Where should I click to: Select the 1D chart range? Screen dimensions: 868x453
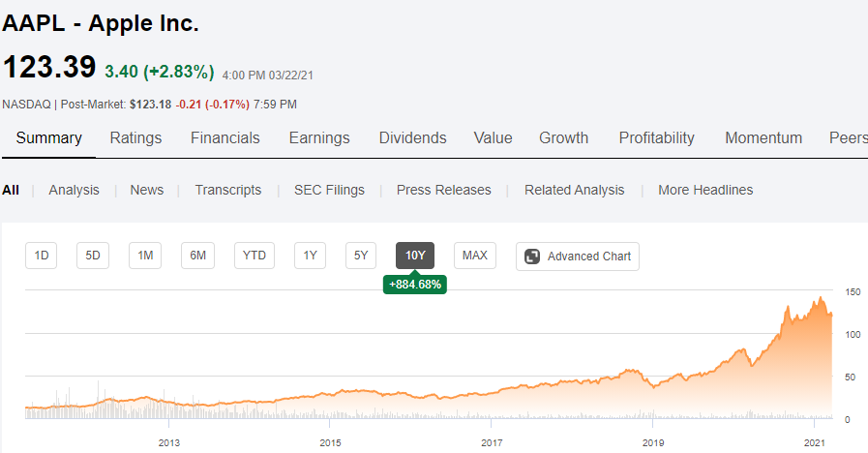tap(42, 256)
